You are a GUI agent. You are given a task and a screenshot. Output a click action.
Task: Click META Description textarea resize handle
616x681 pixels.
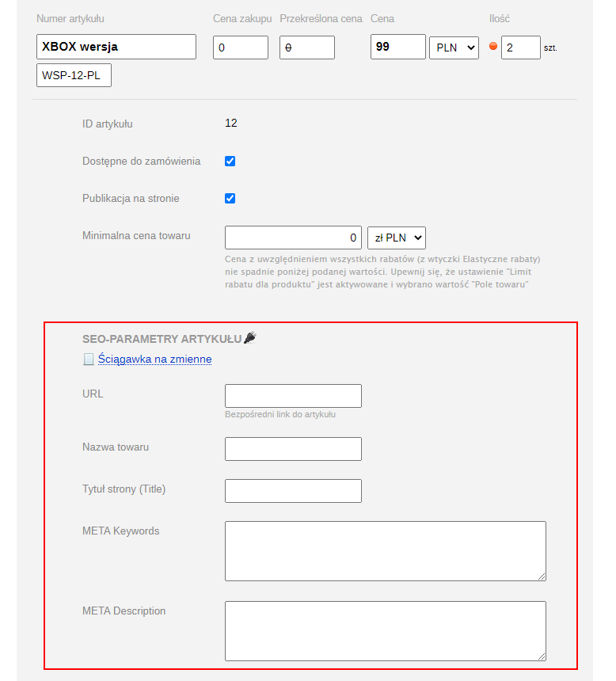(541, 656)
